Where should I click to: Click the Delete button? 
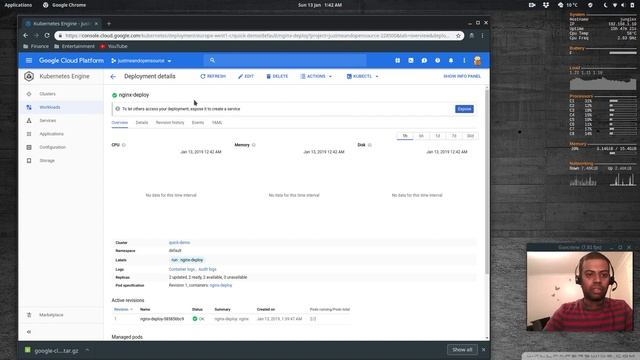[277, 76]
